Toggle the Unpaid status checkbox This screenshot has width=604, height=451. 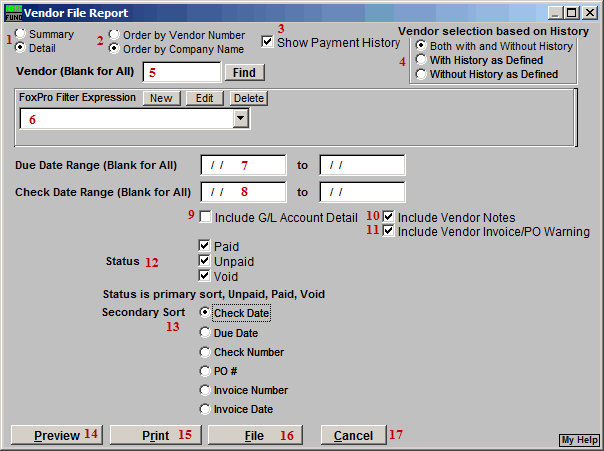[205, 262]
